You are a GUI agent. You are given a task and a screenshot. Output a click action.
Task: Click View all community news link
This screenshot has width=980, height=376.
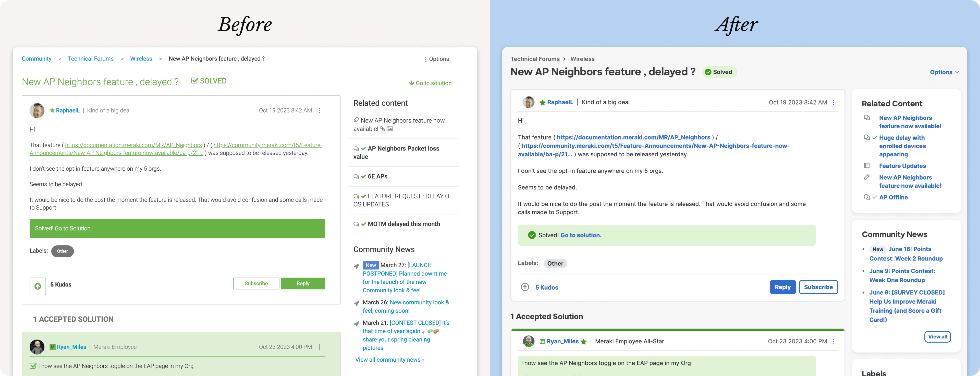point(389,360)
